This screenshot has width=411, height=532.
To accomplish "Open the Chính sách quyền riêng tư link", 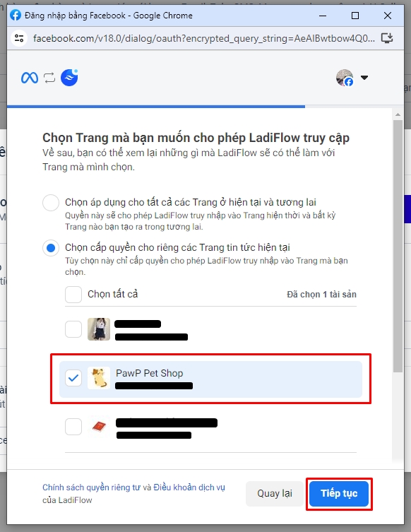I will click(91, 487).
